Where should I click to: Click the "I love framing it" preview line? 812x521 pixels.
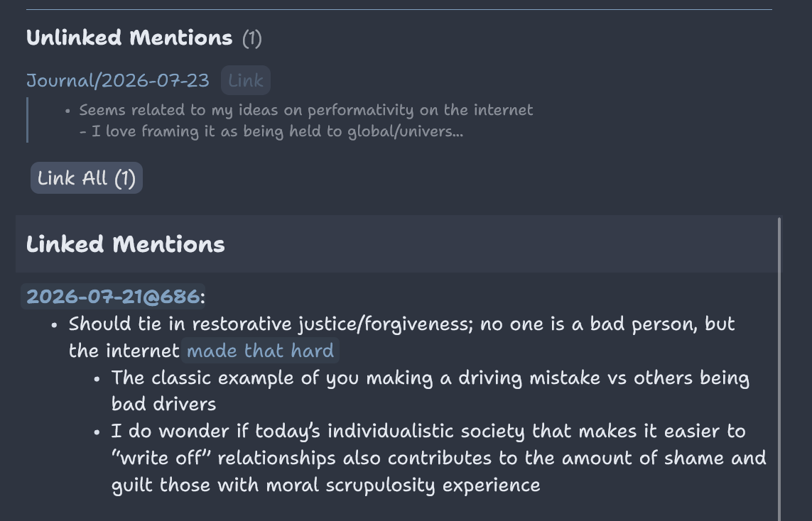[x=271, y=131]
